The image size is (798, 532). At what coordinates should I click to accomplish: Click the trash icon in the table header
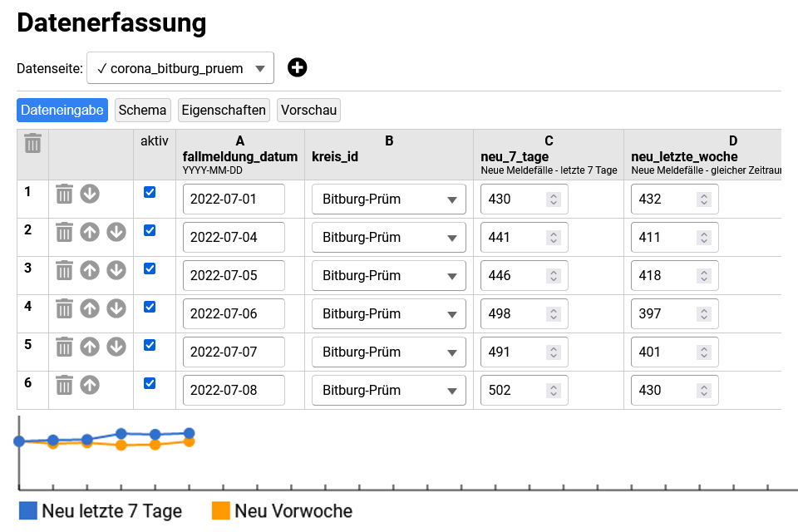coord(32,143)
